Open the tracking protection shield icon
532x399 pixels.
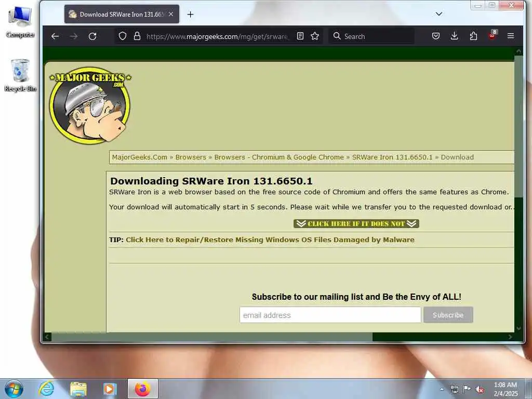click(123, 36)
